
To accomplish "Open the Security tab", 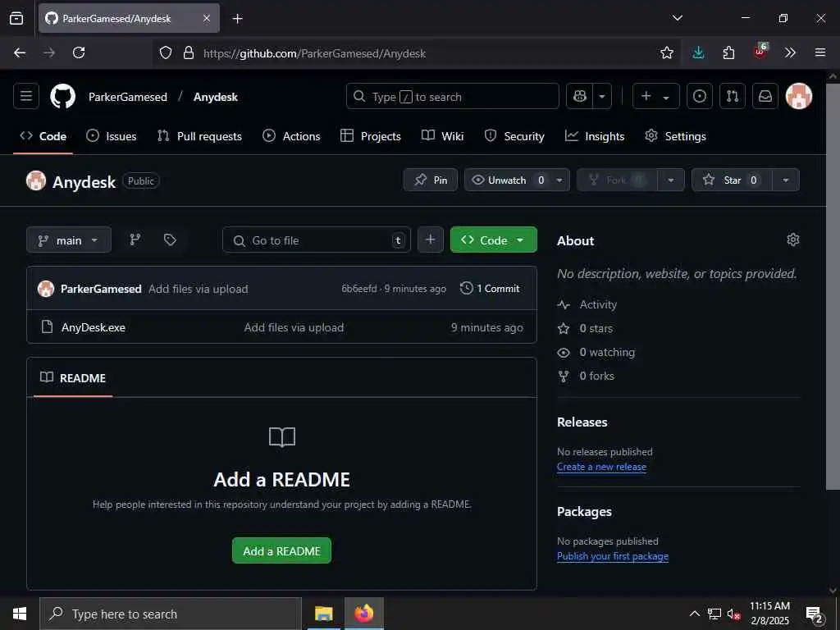I will [514, 136].
